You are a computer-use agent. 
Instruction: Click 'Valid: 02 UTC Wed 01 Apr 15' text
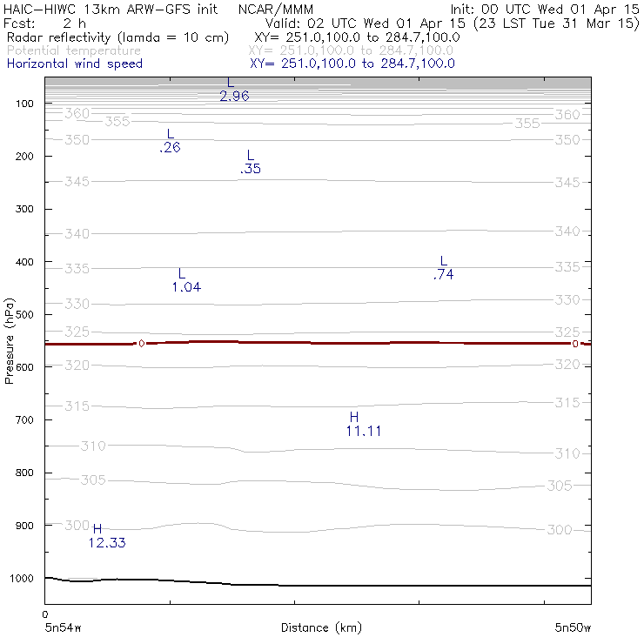coord(366,23)
